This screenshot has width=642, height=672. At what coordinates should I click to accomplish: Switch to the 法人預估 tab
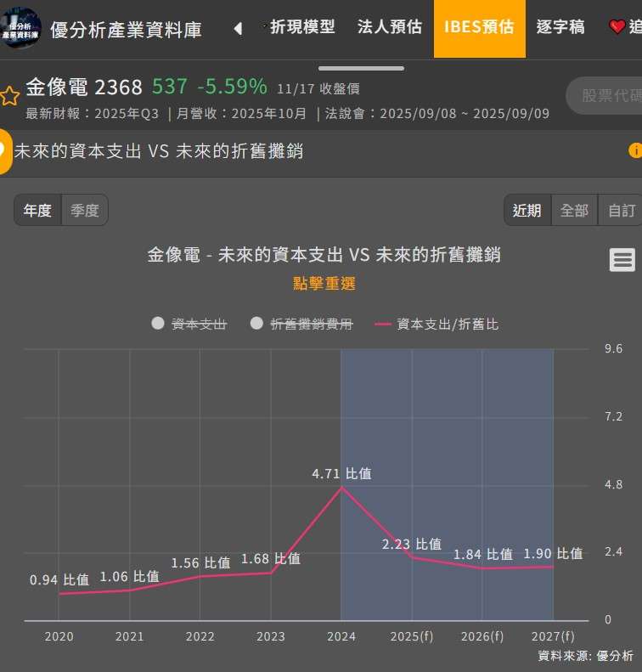[390, 27]
